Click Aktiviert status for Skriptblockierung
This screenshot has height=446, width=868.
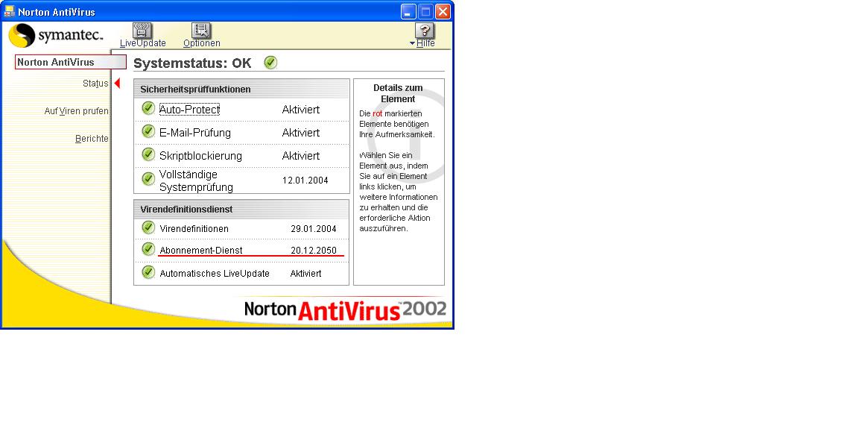[300, 156]
